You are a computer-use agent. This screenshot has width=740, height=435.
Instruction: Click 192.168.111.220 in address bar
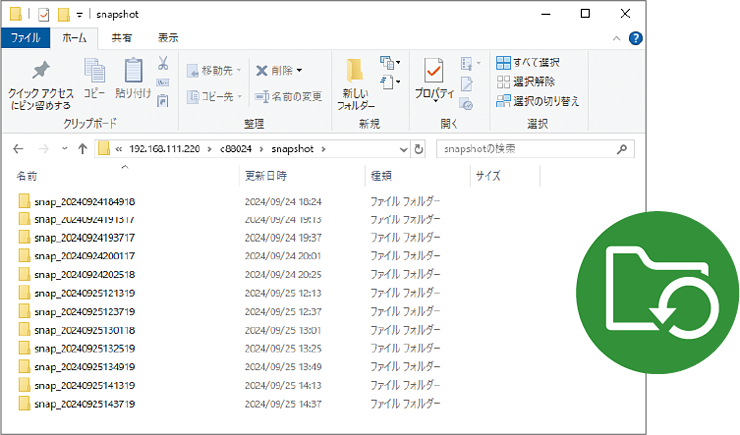[165, 149]
